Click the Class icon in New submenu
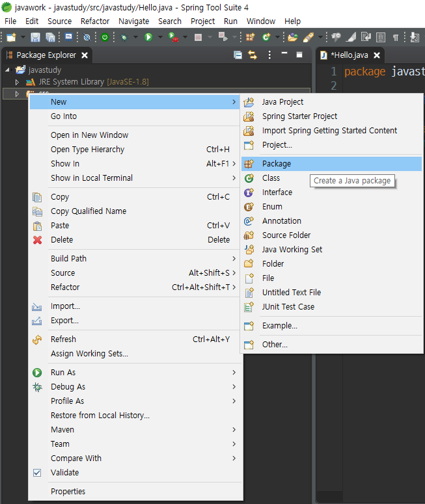Screen dimensions: 425x504 [x=249, y=178]
